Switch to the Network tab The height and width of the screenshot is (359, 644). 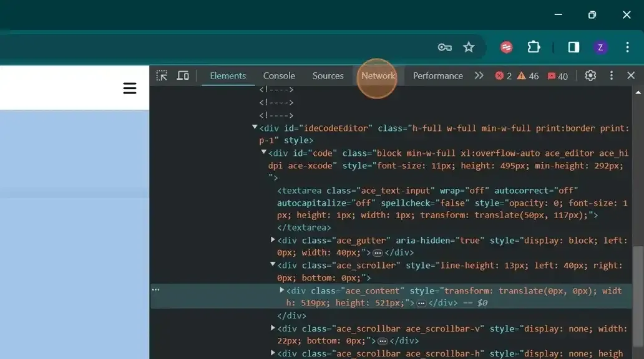click(x=378, y=76)
